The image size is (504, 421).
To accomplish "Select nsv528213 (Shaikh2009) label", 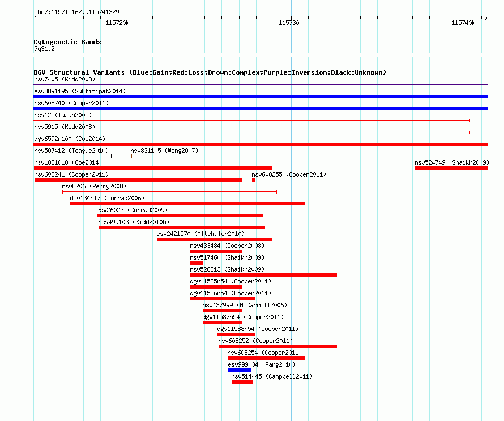I will point(227,269).
